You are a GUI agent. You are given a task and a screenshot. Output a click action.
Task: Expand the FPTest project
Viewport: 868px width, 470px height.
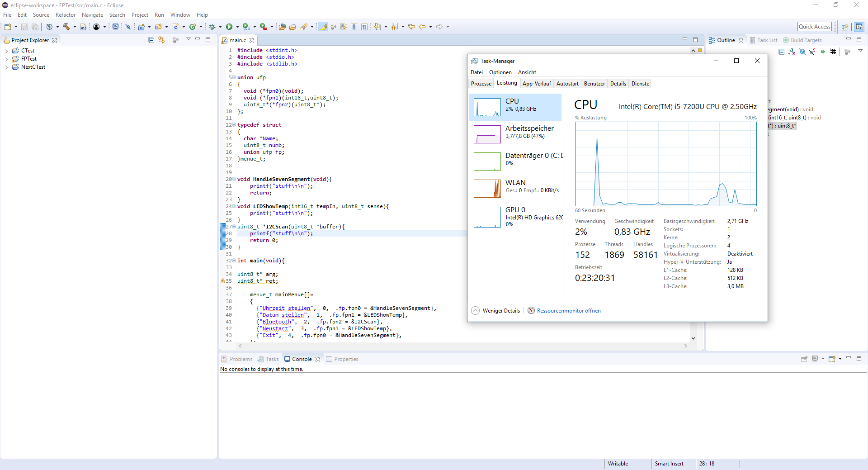pyautogui.click(x=6, y=59)
